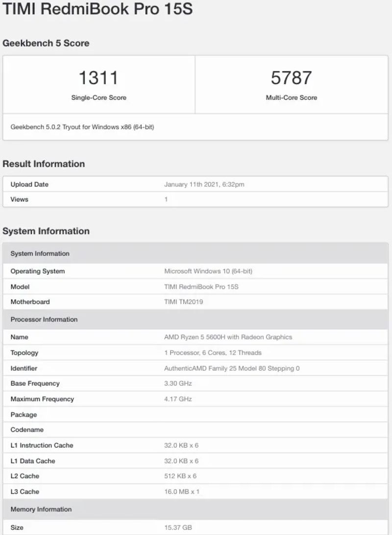Image resolution: width=392 pixels, height=535 pixels.
Task: Select 'AMD Ryzen 5 5600H with Radeon Graphics'
Action: [228, 337]
